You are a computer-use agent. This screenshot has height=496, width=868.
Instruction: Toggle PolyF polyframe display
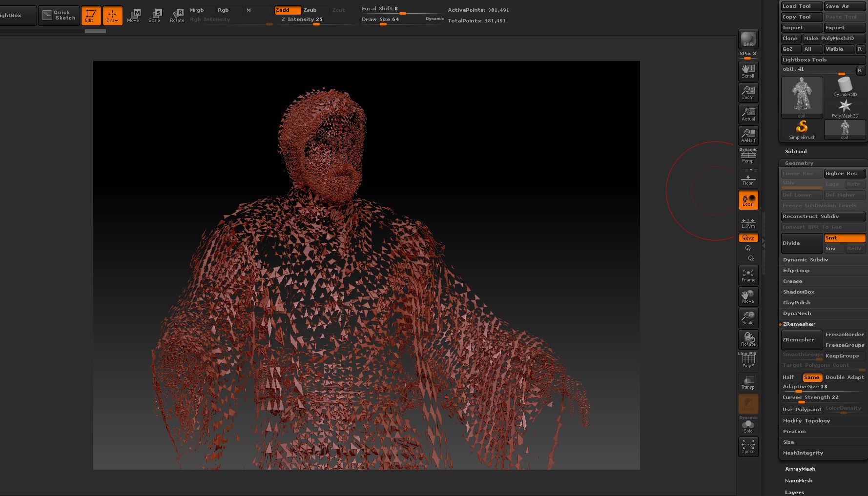[x=748, y=361]
